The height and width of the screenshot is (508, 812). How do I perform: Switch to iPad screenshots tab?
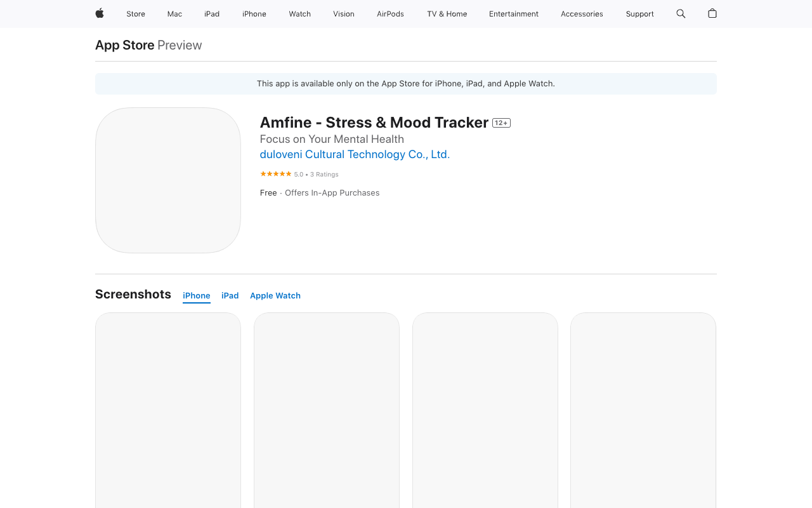230,296
